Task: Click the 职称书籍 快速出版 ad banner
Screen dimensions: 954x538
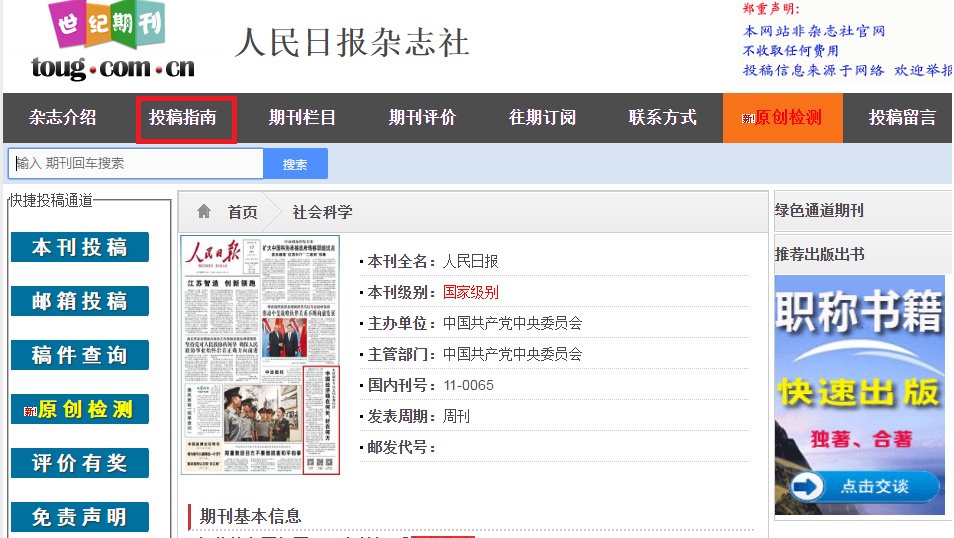Action: (860, 395)
